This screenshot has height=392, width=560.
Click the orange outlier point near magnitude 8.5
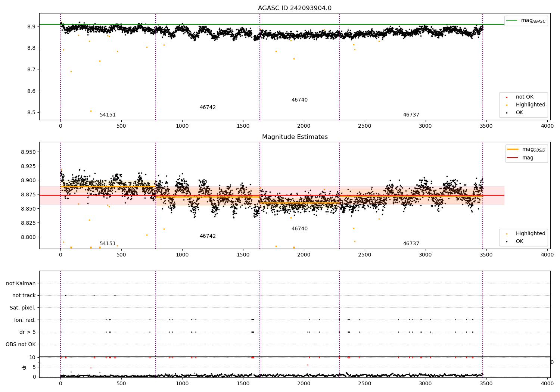tap(91, 111)
